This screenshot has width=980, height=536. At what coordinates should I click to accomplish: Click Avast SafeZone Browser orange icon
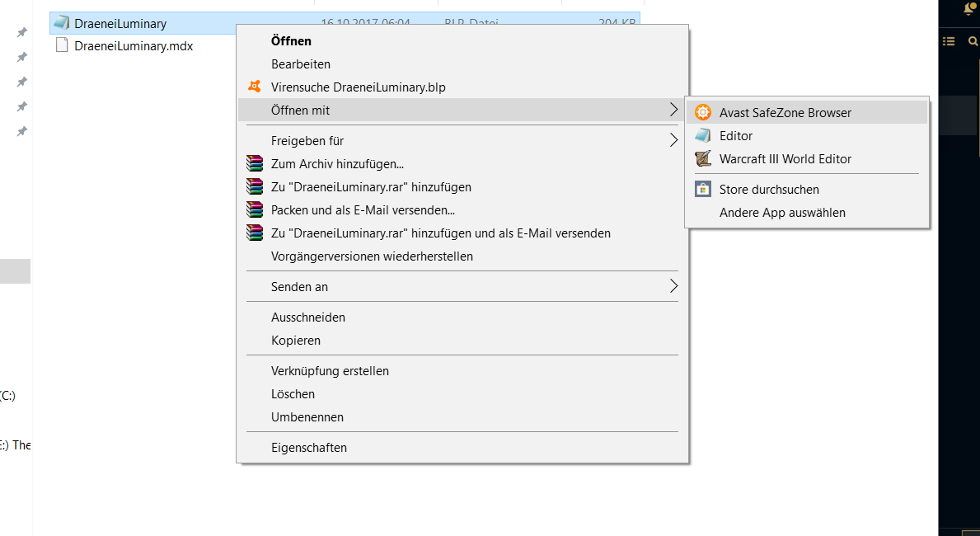(703, 113)
